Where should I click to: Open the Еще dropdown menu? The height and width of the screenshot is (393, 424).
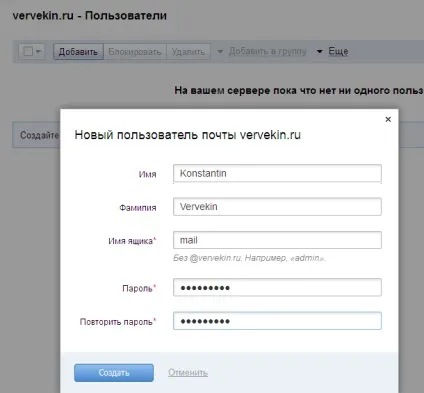[x=332, y=51]
